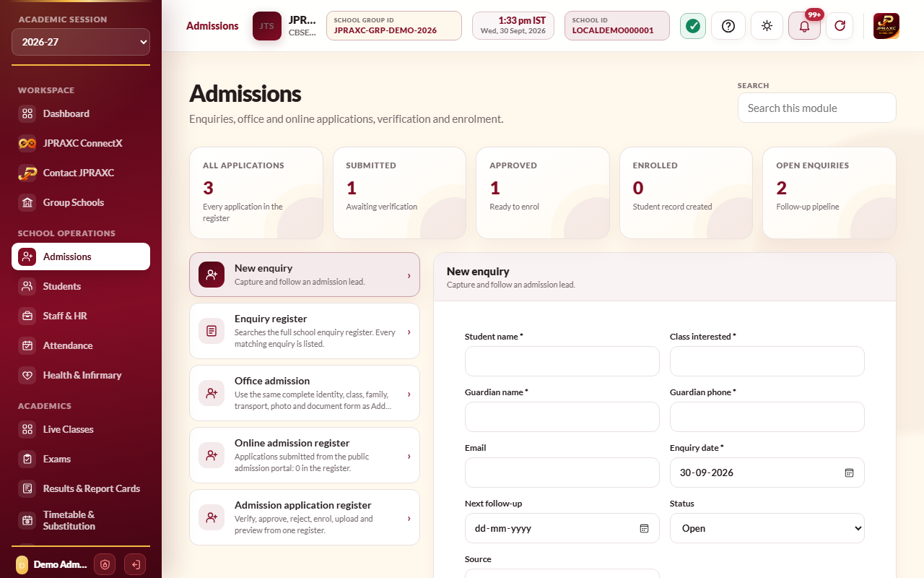Click the Enrolled stat card
Image resolution: width=924 pixels, height=578 pixels.
(686, 193)
